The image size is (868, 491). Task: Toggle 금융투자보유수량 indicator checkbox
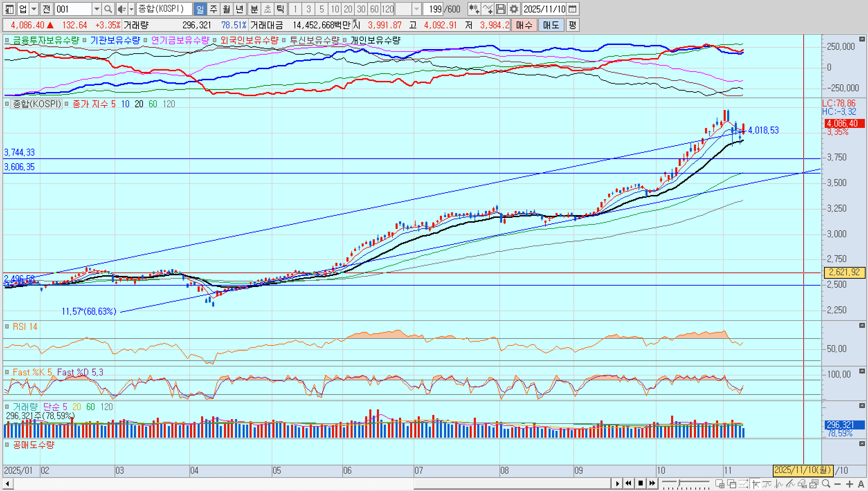tap(7, 40)
